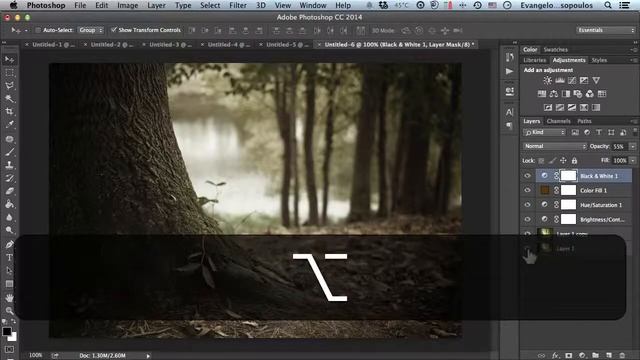640x360 pixels.
Task: Expand the status bar info arrow
Action: click(148, 356)
